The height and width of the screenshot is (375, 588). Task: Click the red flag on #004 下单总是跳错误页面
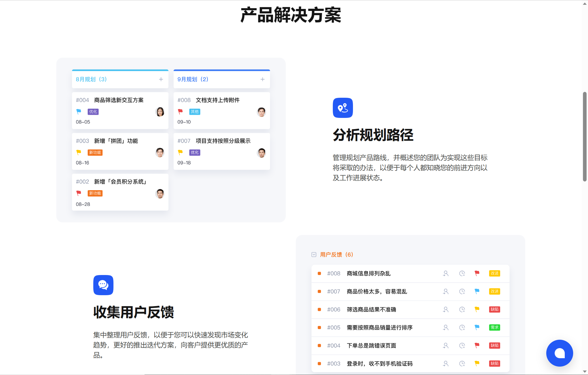tap(477, 345)
